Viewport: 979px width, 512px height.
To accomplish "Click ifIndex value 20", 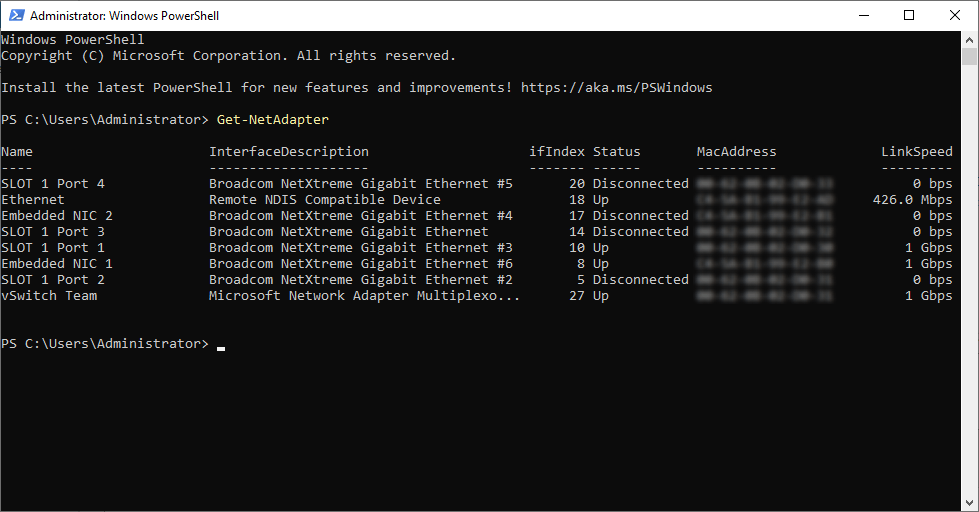I will point(577,184).
